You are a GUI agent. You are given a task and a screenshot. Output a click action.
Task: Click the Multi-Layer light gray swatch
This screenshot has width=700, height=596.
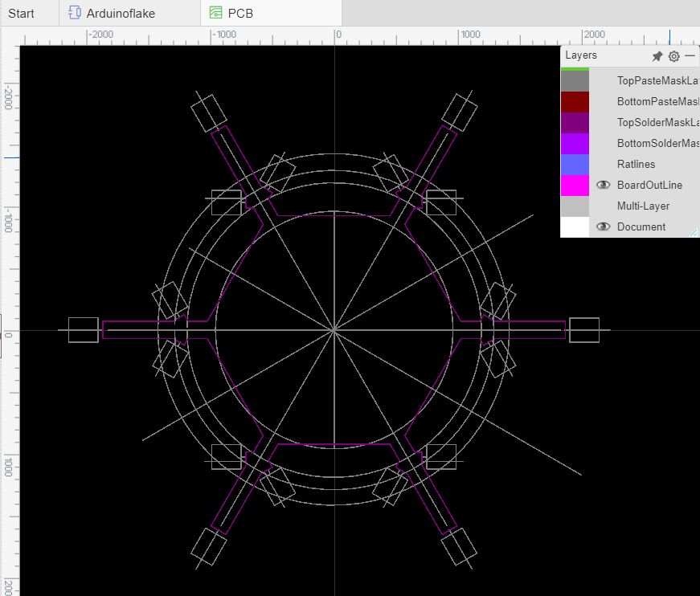click(x=575, y=206)
